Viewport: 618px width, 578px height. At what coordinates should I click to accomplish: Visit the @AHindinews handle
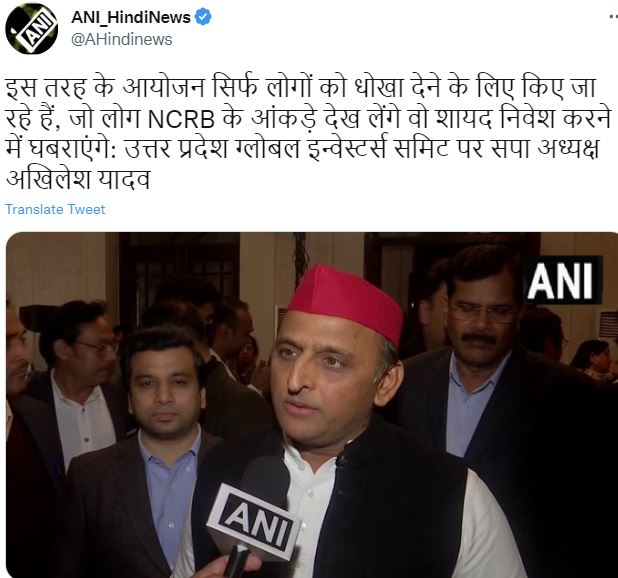pyautogui.click(x=121, y=39)
